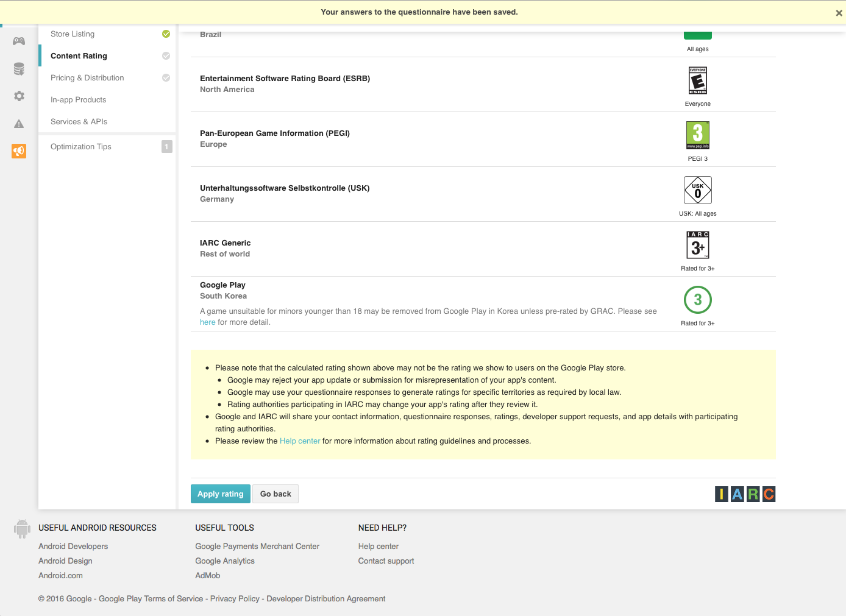Click the PEGI 3 rating badge
The width and height of the screenshot is (846, 616).
tap(698, 135)
